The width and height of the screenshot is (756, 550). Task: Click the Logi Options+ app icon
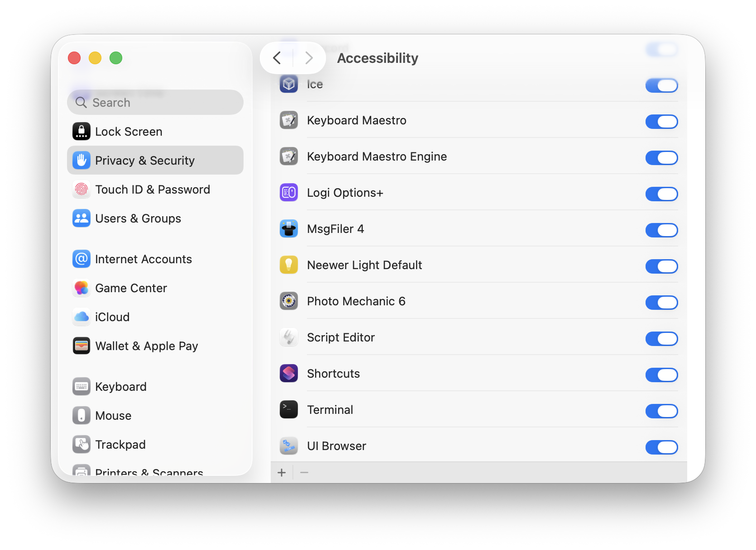[x=288, y=193]
